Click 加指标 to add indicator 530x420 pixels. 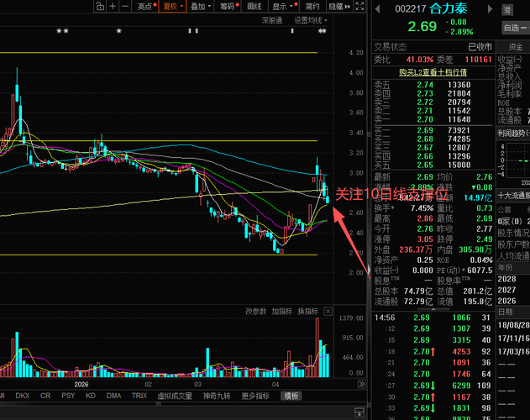[281, 312]
